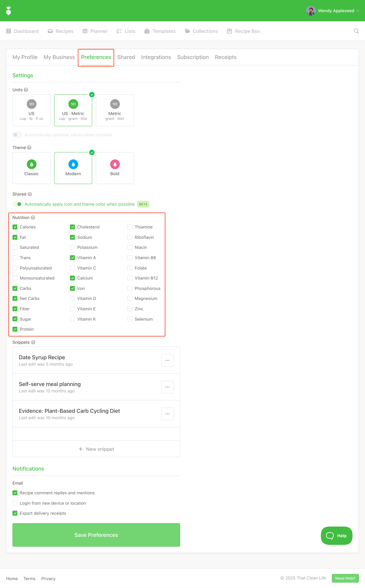Click the apple logo in header
This screenshot has width=365, height=588.
[x=9, y=11]
